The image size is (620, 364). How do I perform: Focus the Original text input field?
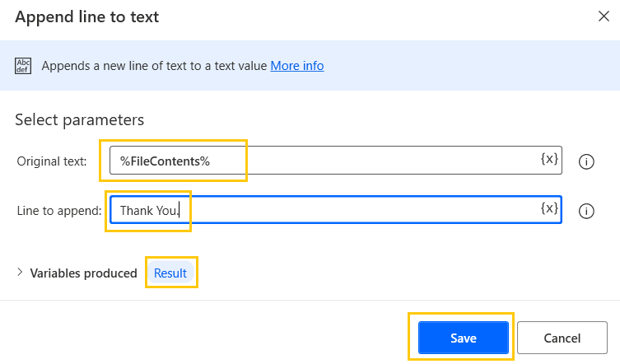[335, 161]
